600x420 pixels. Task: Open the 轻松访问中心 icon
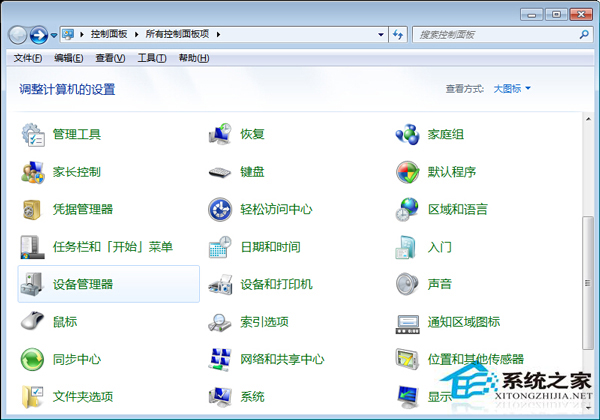[x=220, y=210]
